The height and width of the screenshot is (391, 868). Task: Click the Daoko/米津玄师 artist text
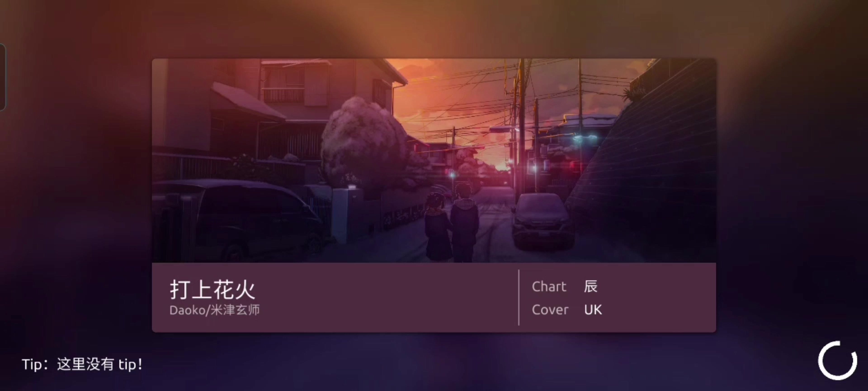point(215,310)
